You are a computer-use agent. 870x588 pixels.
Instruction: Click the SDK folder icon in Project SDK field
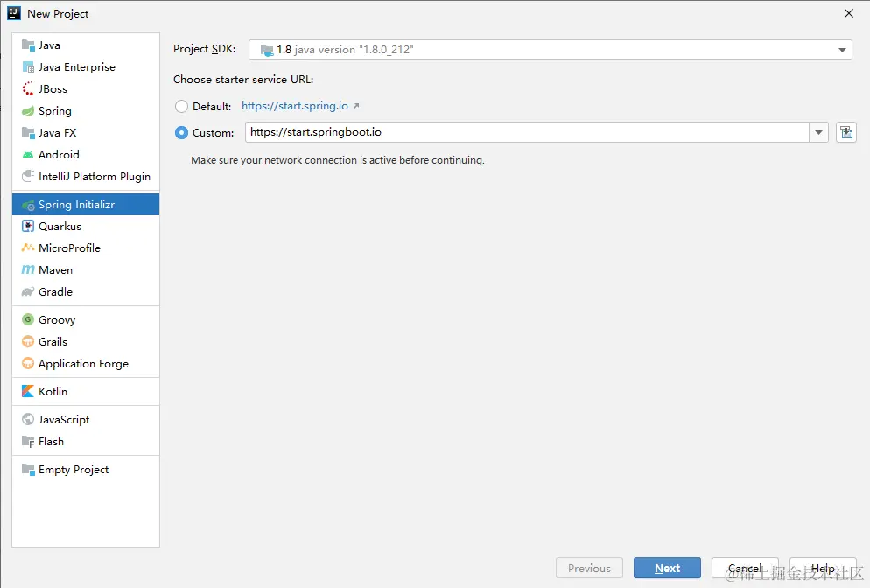267,50
